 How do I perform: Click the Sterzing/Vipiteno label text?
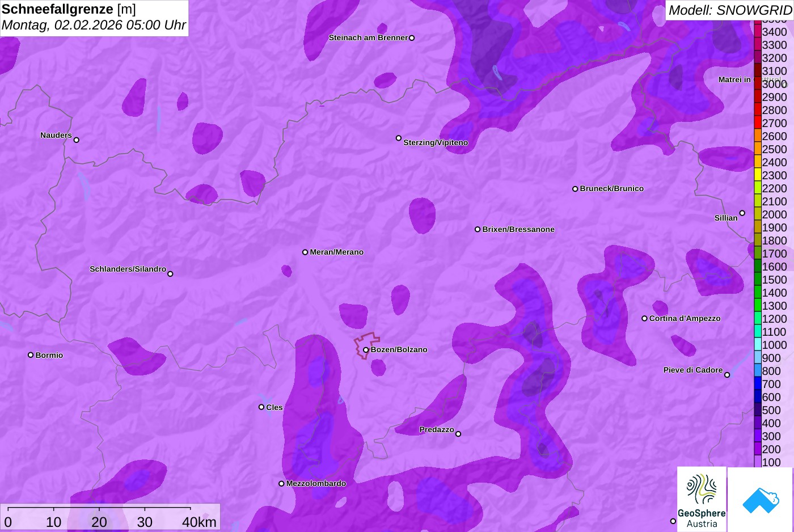coord(436,143)
